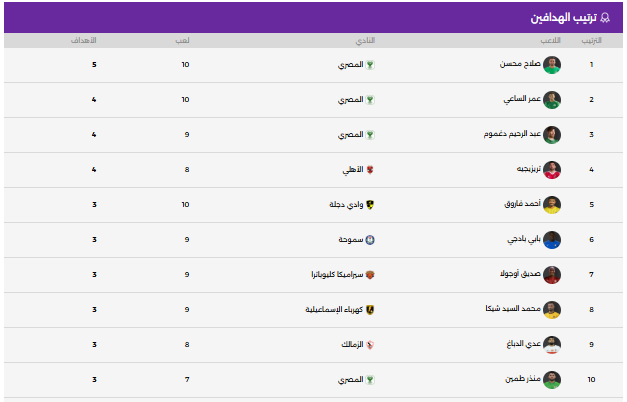
Task: Click المصري logo in صلاح محسن's row
Action: [x=371, y=65]
